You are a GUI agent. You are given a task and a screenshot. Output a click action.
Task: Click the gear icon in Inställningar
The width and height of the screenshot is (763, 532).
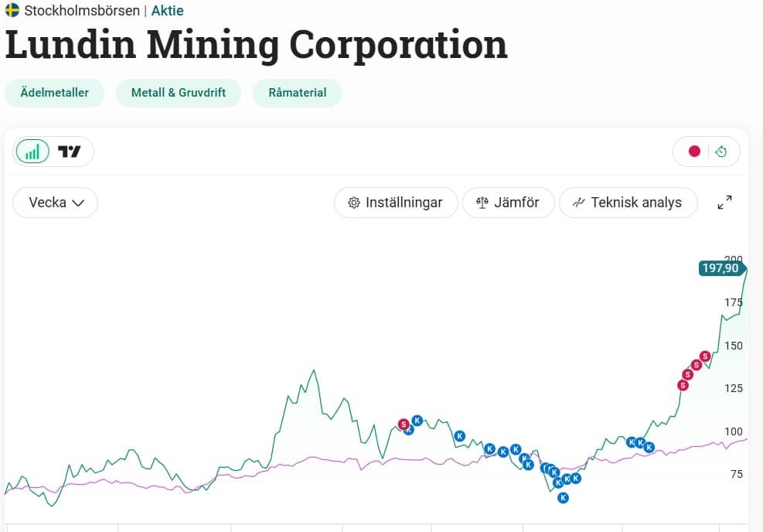(x=354, y=203)
